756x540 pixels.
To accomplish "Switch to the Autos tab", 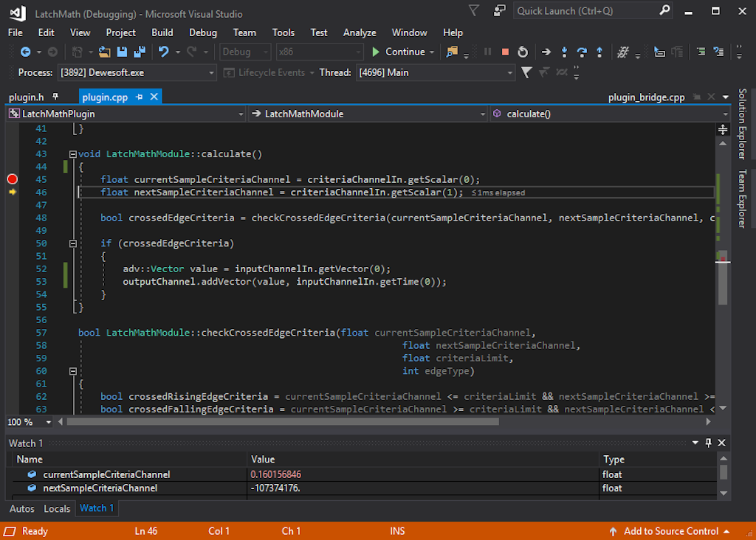I will pyautogui.click(x=21, y=509).
